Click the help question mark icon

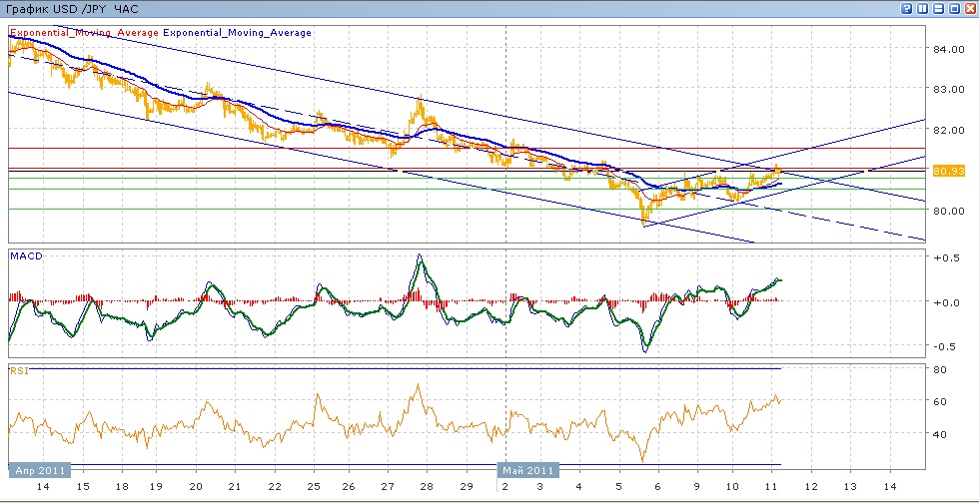pyautogui.click(x=906, y=8)
